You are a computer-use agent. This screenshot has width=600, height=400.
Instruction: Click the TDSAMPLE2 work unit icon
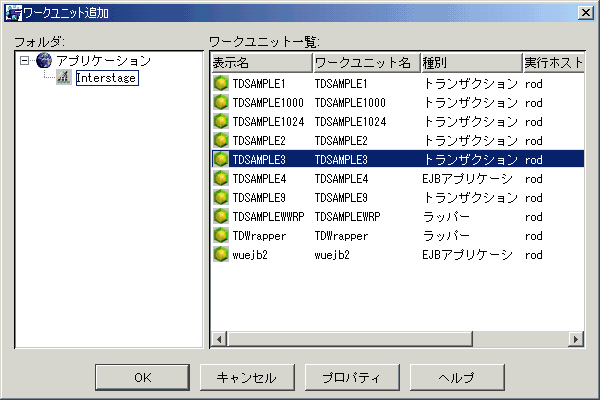coord(221,140)
